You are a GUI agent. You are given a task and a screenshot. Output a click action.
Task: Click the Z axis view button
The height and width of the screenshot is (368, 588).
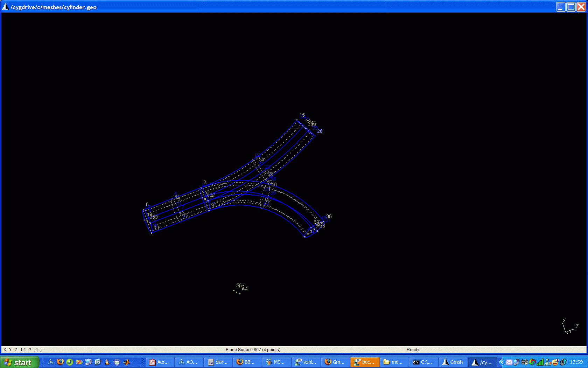tap(16, 350)
